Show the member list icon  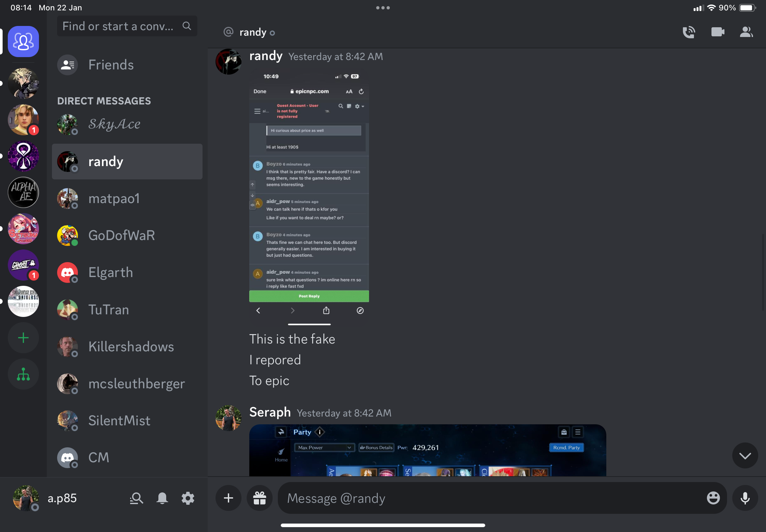point(746,32)
